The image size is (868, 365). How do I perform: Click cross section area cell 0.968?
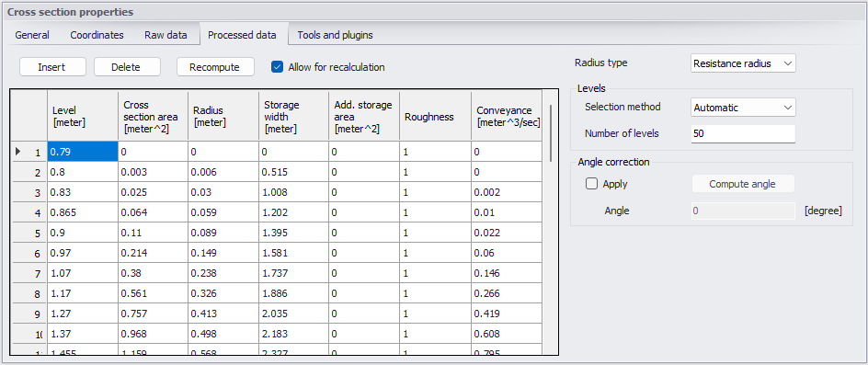(153, 334)
